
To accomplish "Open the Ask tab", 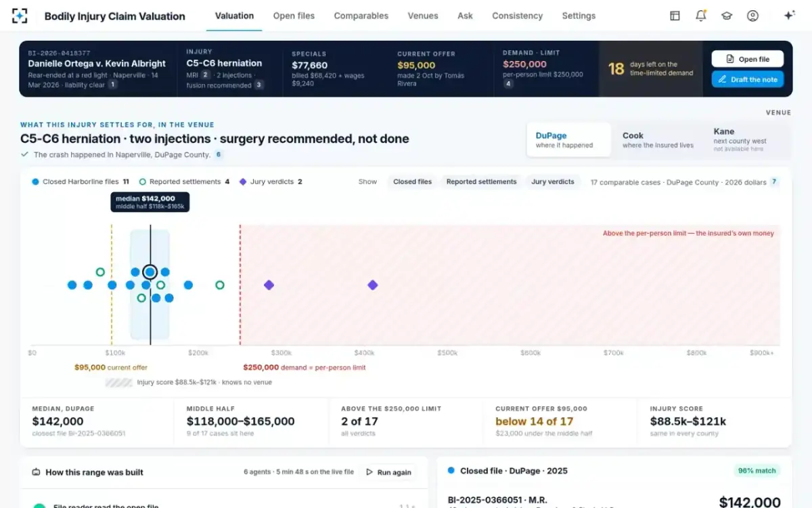I will pos(465,16).
